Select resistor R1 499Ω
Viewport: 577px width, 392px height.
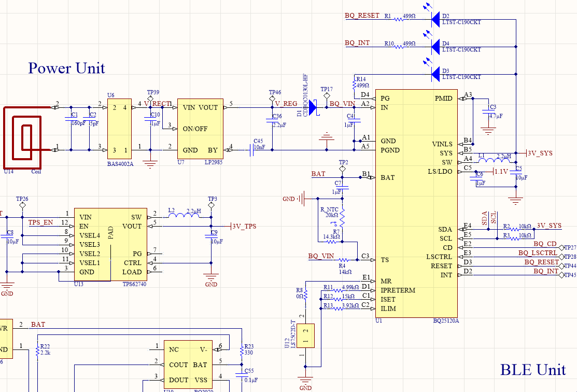click(x=399, y=19)
